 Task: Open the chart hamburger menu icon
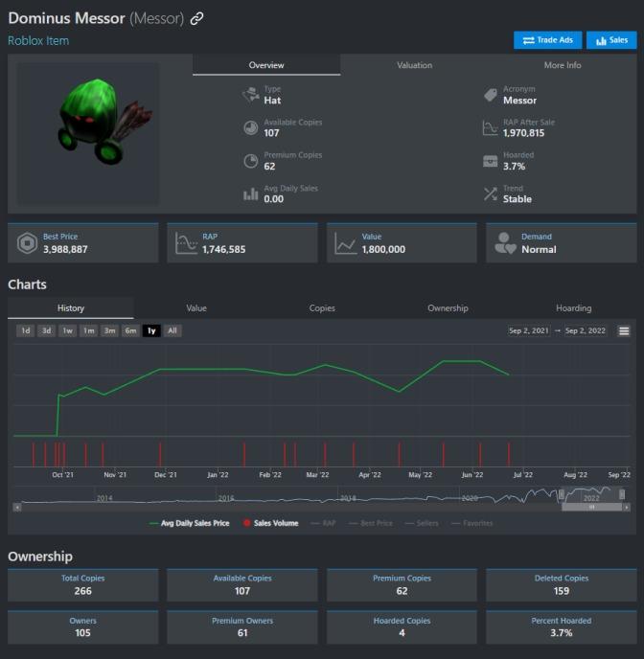coord(624,330)
